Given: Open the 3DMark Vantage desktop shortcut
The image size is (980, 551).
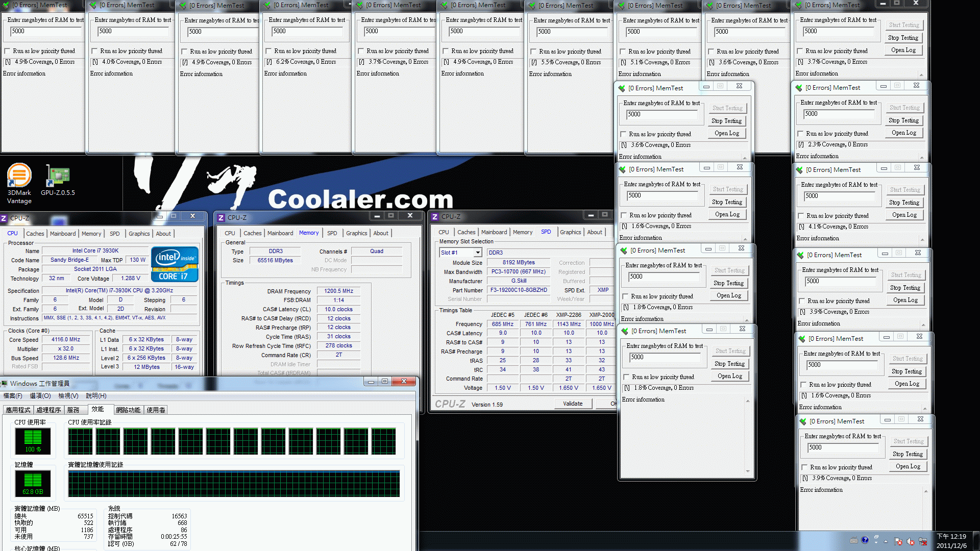Looking at the screenshot, I should tap(19, 184).
